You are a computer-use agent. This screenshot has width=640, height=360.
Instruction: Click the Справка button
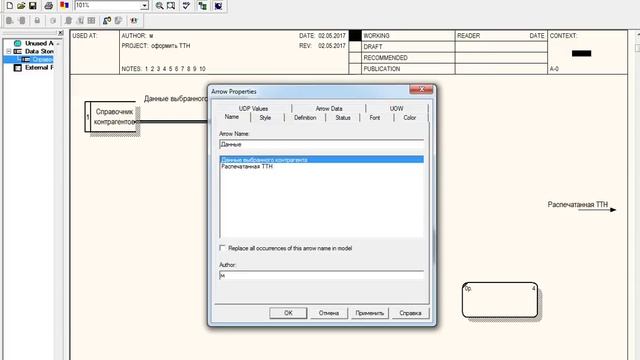410,313
